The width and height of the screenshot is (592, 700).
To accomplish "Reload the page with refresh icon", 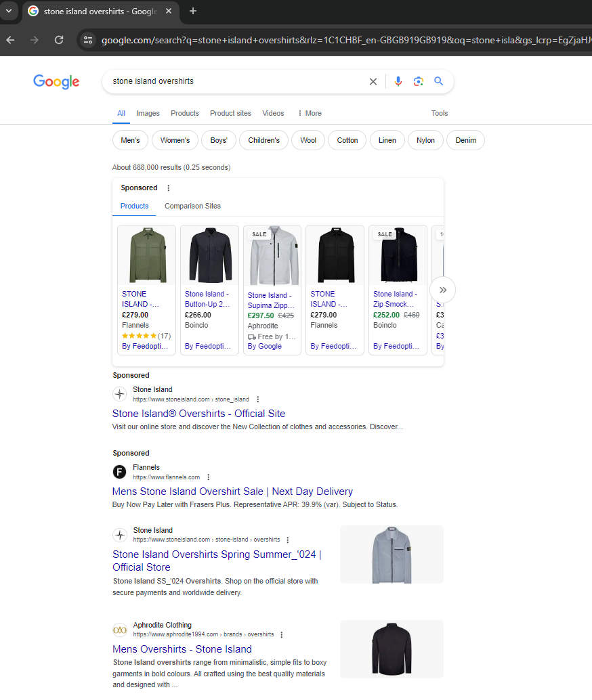I will 59,40.
